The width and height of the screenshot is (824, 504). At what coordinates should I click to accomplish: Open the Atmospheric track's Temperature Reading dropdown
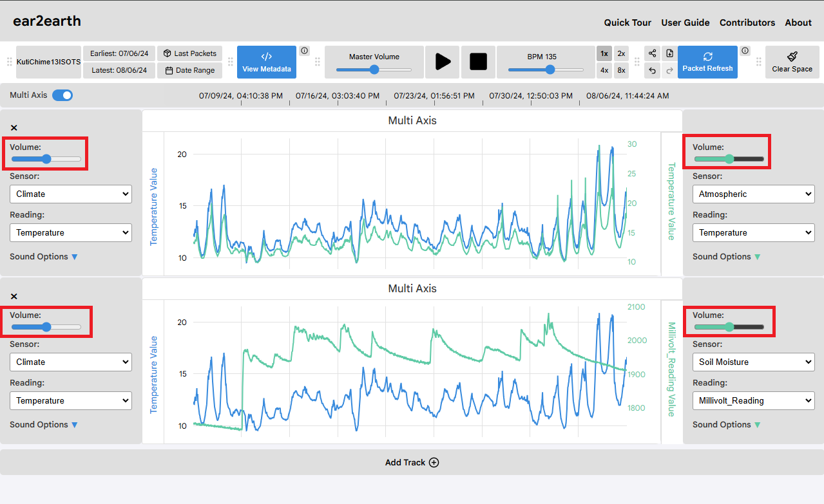tap(753, 232)
